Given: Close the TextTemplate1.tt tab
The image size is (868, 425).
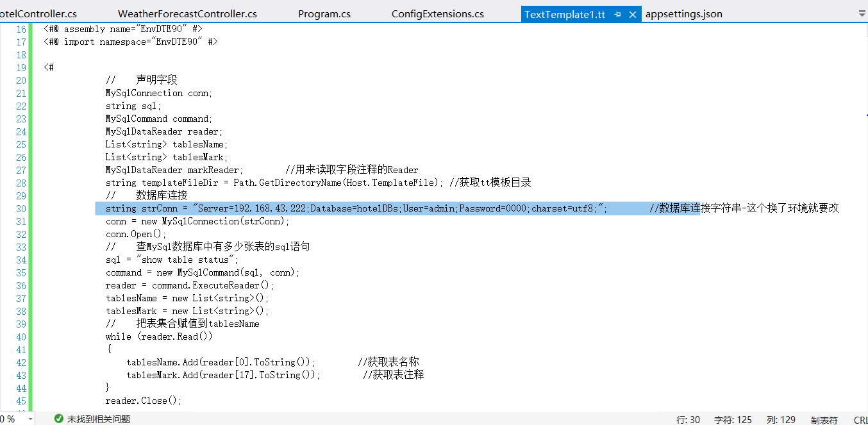Looking at the screenshot, I should pos(633,14).
